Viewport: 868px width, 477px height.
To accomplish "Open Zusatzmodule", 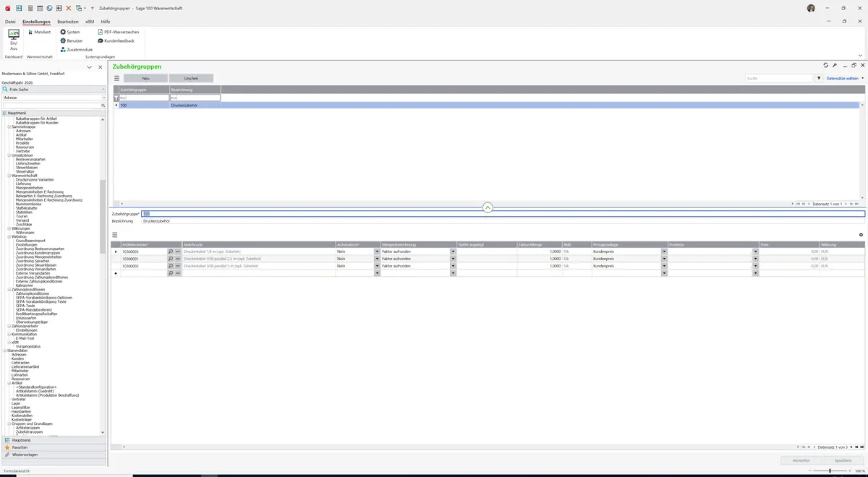I will pos(77,49).
